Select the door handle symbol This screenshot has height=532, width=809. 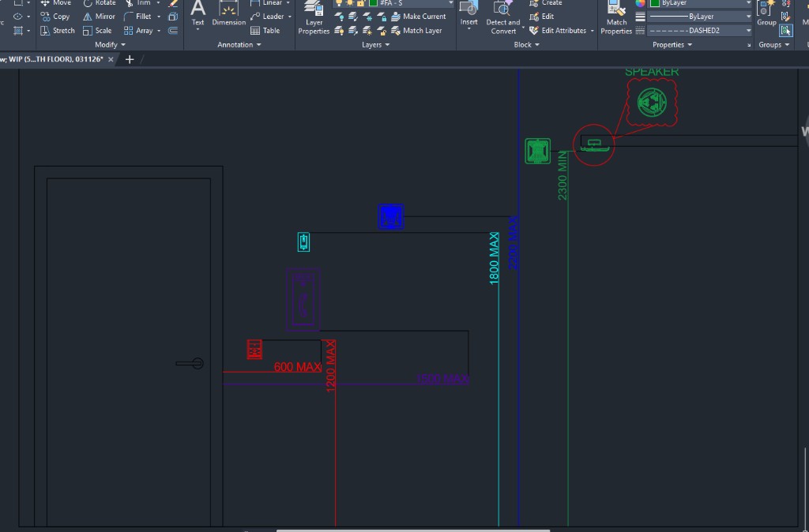[190, 363]
